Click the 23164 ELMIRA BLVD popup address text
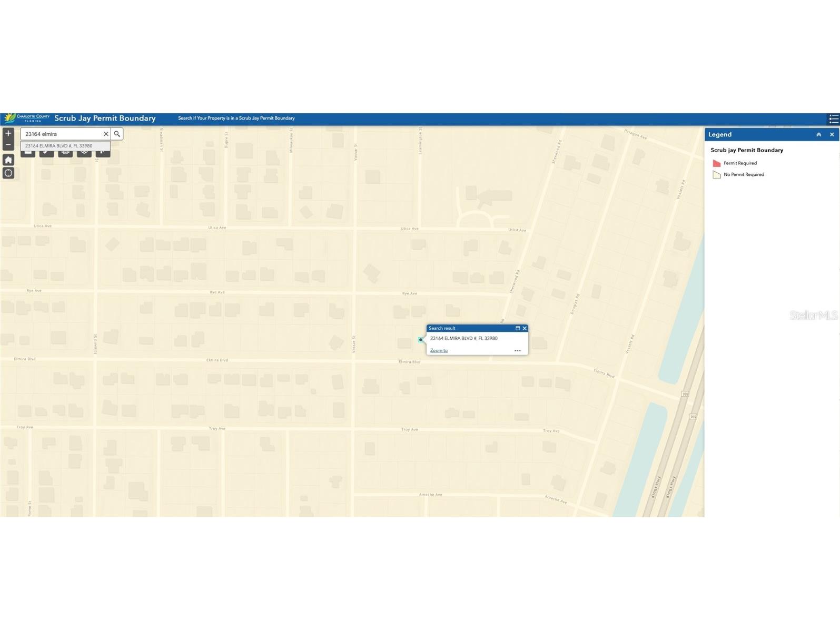 463,339
